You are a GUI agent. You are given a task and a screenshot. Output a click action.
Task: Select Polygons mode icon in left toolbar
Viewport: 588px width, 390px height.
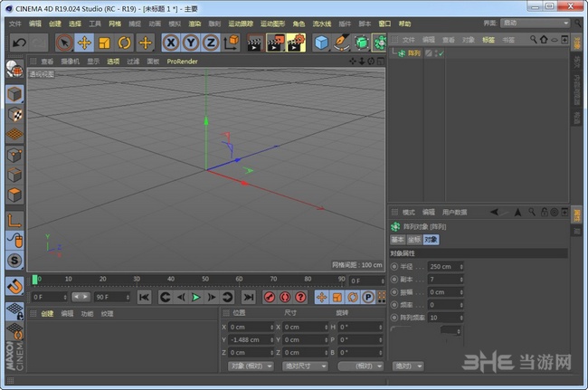14,195
